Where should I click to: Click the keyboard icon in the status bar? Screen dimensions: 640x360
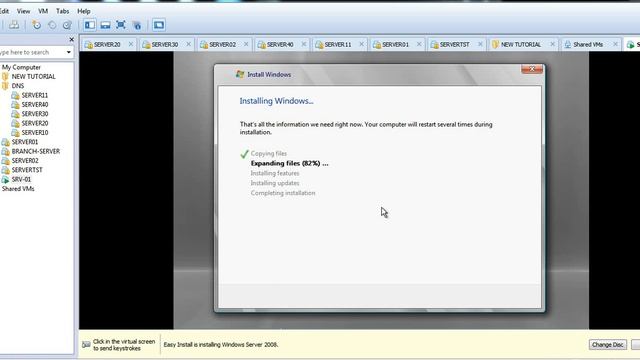click(x=86, y=345)
